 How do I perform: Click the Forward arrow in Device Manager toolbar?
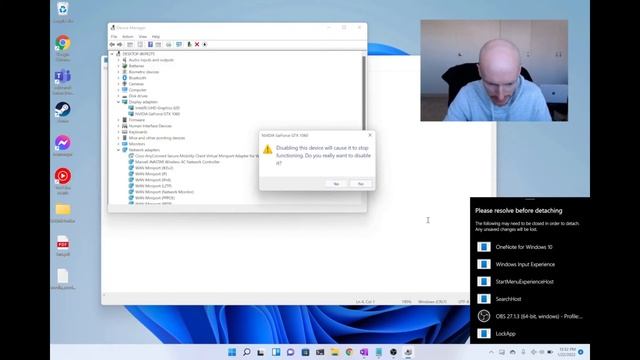point(120,44)
